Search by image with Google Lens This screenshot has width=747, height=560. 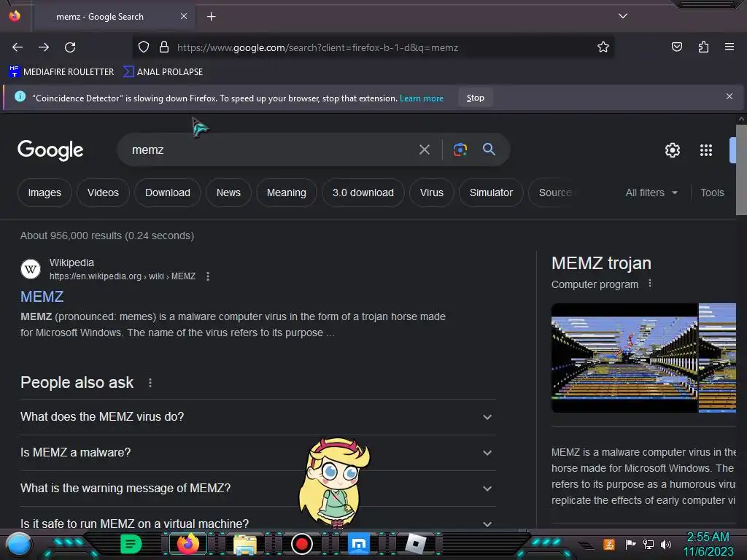pyautogui.click(x=460, y=149)
